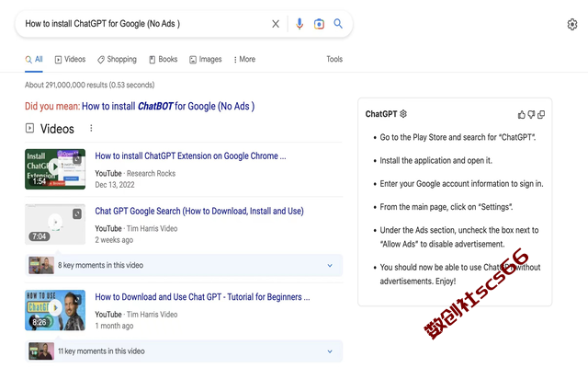Image resolution: width=588 pixels, height=368 pixels.
Task: Open 'How to Download and Use Chat GPT' tutorial link
Action: (x=202, y=297)
